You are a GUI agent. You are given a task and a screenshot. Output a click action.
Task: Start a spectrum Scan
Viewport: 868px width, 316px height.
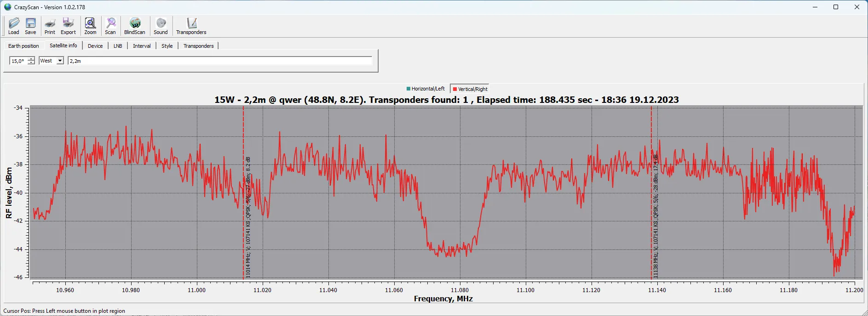click(x=110, y=26)
